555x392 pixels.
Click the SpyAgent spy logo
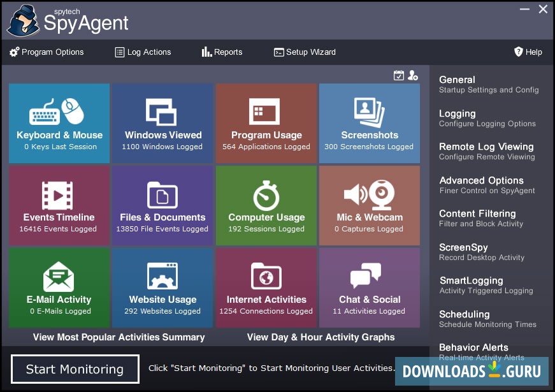tap(24, 21)
